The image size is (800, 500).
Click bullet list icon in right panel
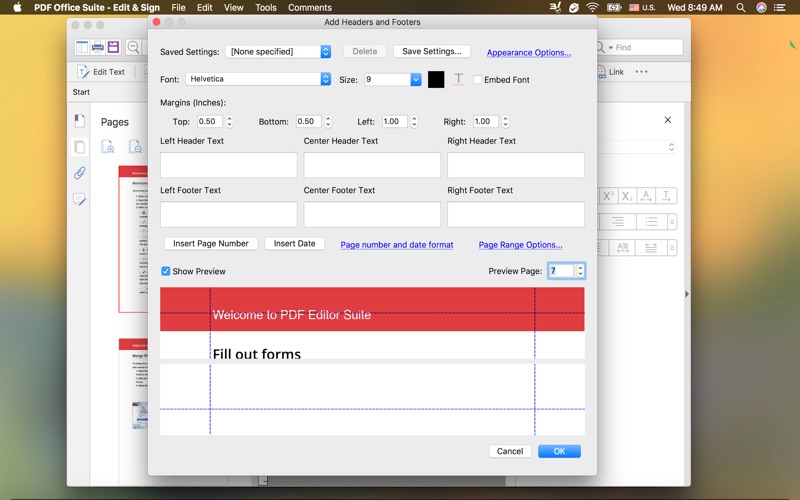652,221
